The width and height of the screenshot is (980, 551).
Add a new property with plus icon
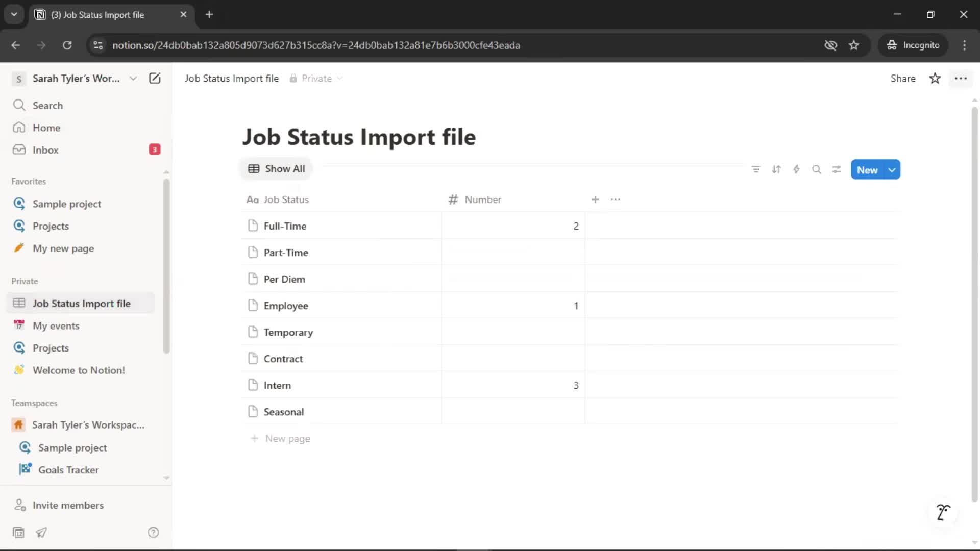pos(595,199)
